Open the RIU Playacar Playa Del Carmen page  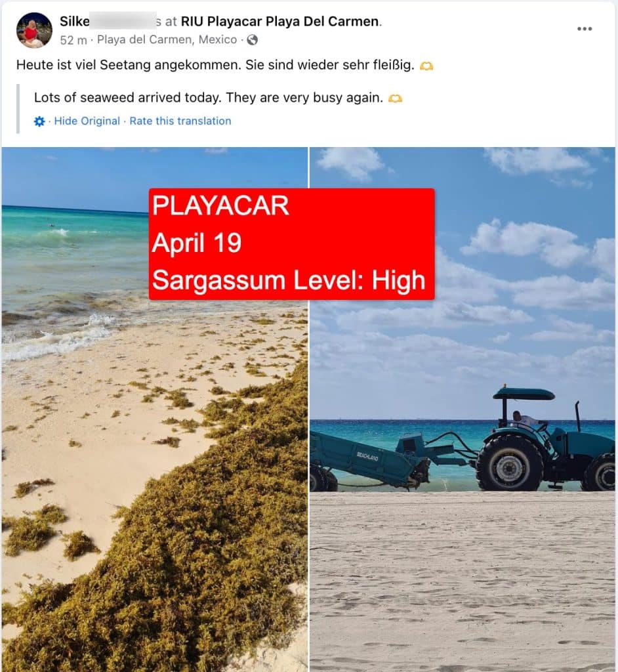pos(280,22)
